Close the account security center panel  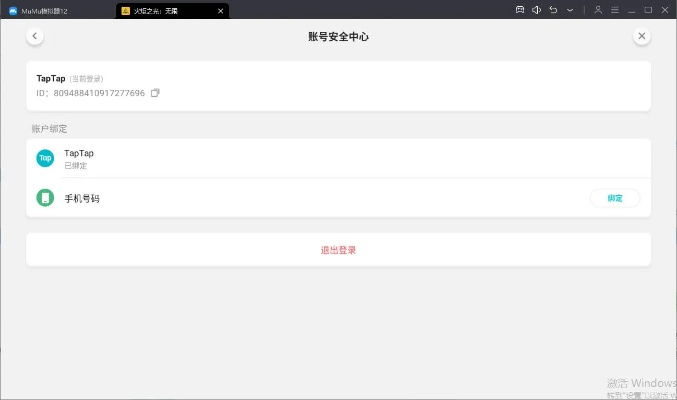[642, 36]
